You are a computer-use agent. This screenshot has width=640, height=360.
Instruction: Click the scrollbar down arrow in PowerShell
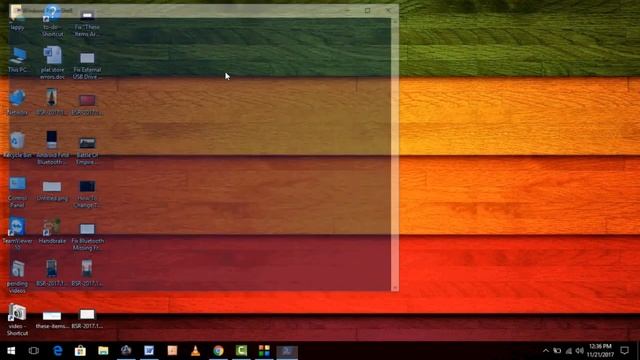pyautogui.click(x=395, y=288)
